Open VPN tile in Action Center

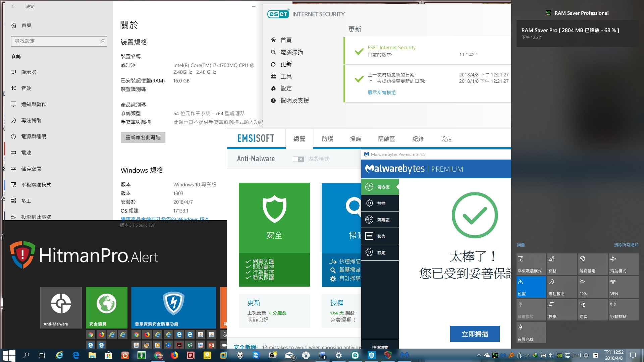624,287
